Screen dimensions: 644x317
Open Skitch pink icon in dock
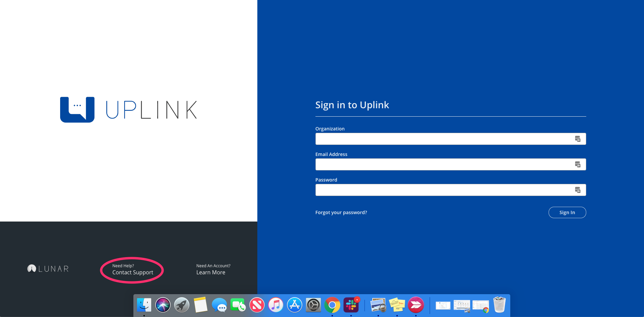(x=416, y=305)
